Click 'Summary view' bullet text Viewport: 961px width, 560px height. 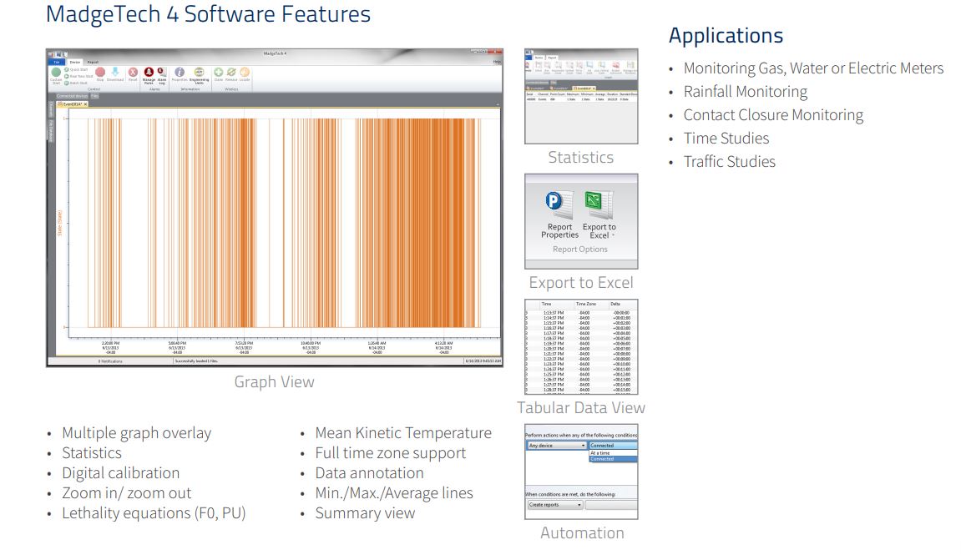(365, 512)
